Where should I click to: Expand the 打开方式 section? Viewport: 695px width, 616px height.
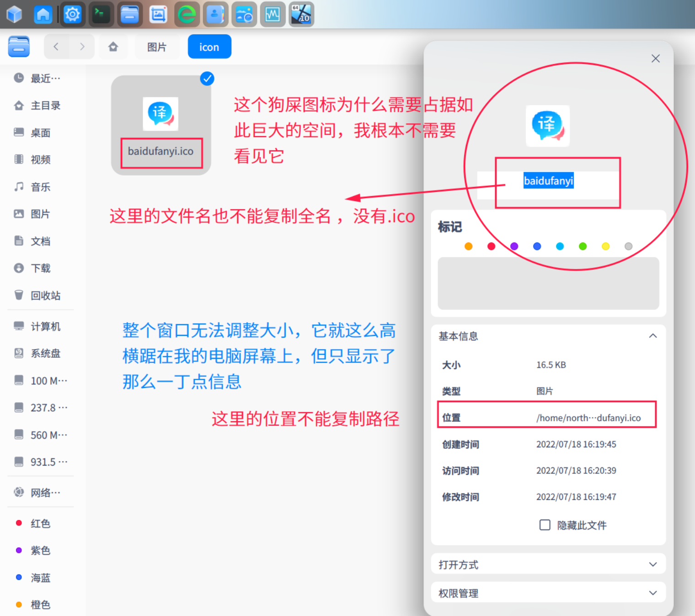[653, 564]
